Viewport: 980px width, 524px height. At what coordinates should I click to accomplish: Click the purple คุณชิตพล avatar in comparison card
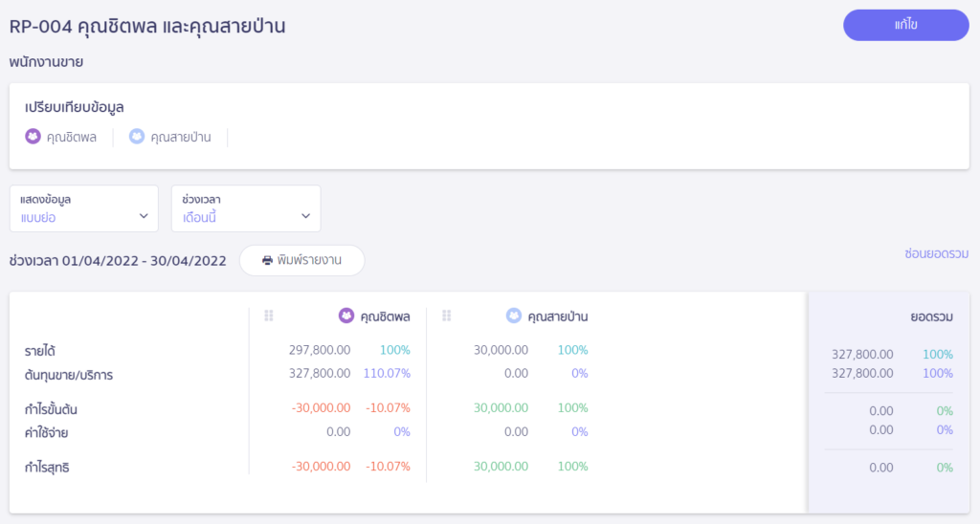coord(33,137)
